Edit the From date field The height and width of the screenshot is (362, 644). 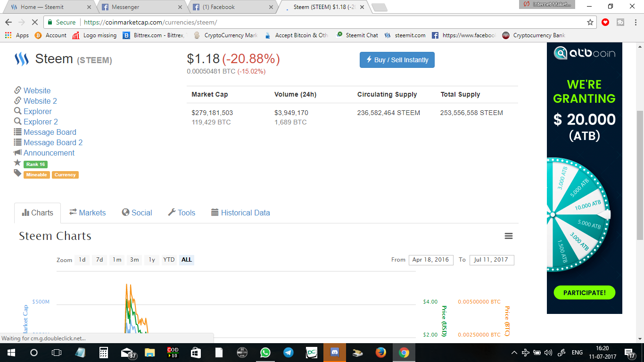[x=431, y=260]
